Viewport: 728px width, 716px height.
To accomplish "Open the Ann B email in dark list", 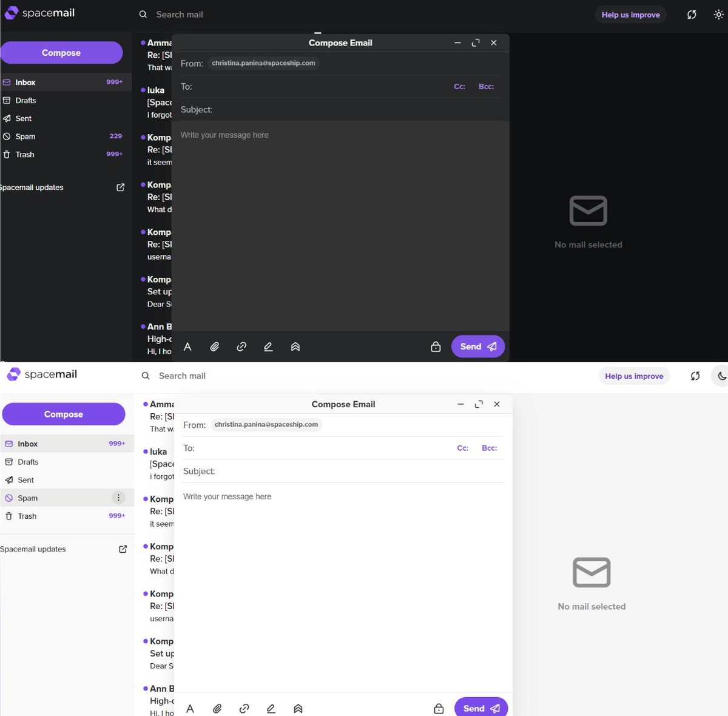I will pyautogui.click(x=156, y=339).
